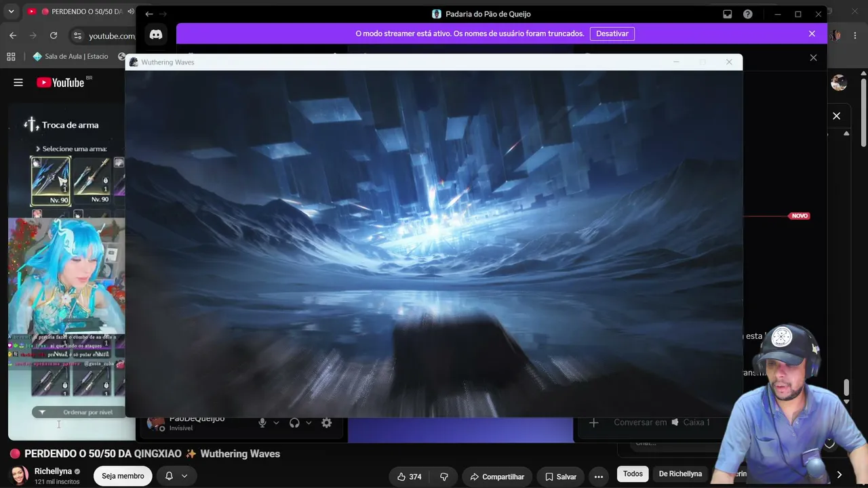Screen dimensions: 868x488
Task: Dismiss the purple streamer mode banner
Action: click(x=812, y=33)
